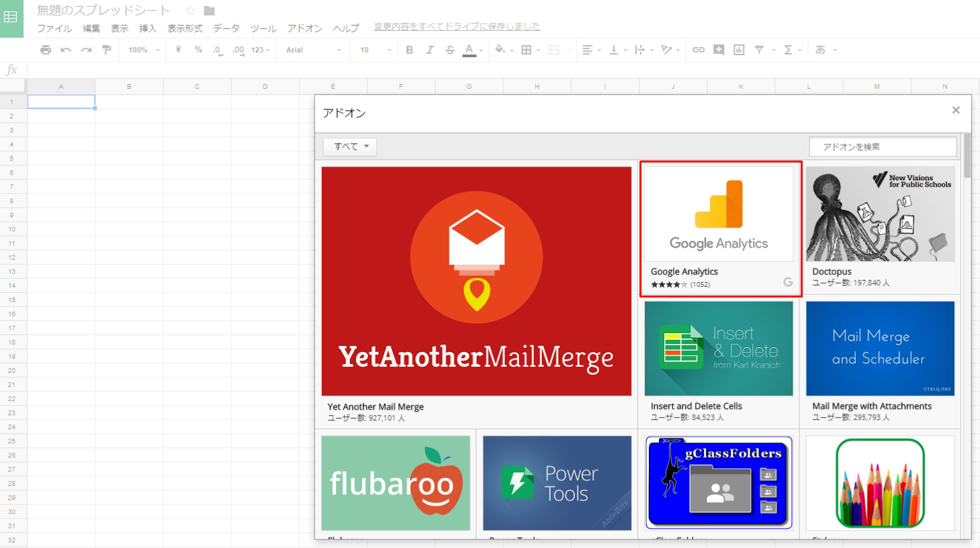Open the Power Tools add-on card

click(x=557, y=485)
